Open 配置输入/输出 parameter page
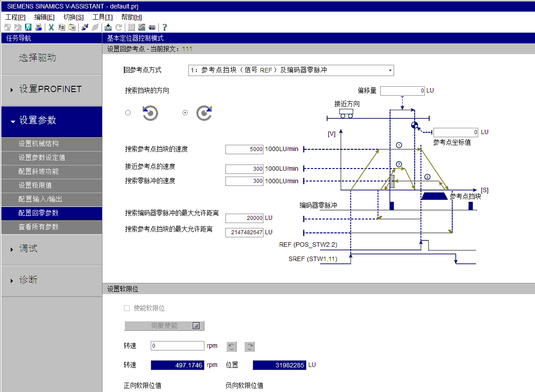535x392 pixels. pos(51,200)
